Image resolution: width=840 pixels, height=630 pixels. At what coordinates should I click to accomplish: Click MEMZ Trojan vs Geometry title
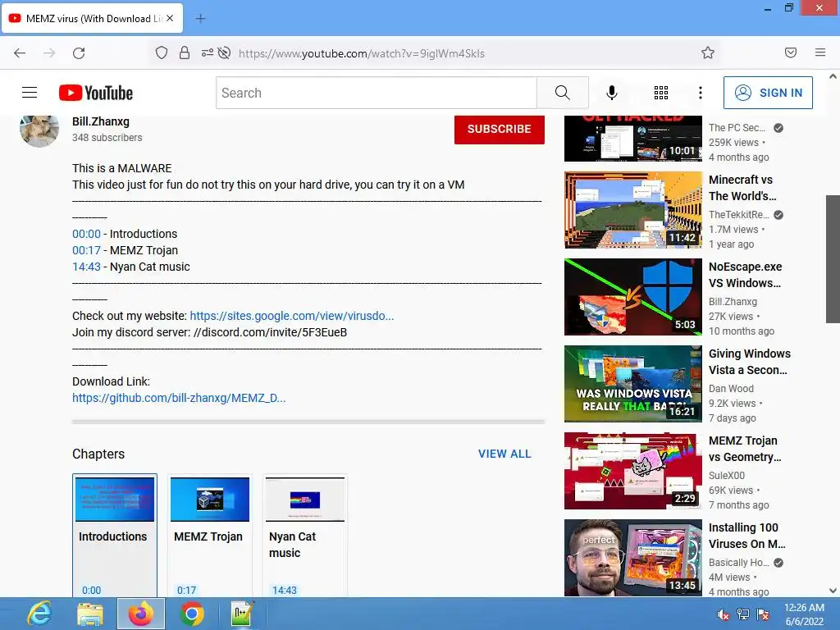coord(745,449)
